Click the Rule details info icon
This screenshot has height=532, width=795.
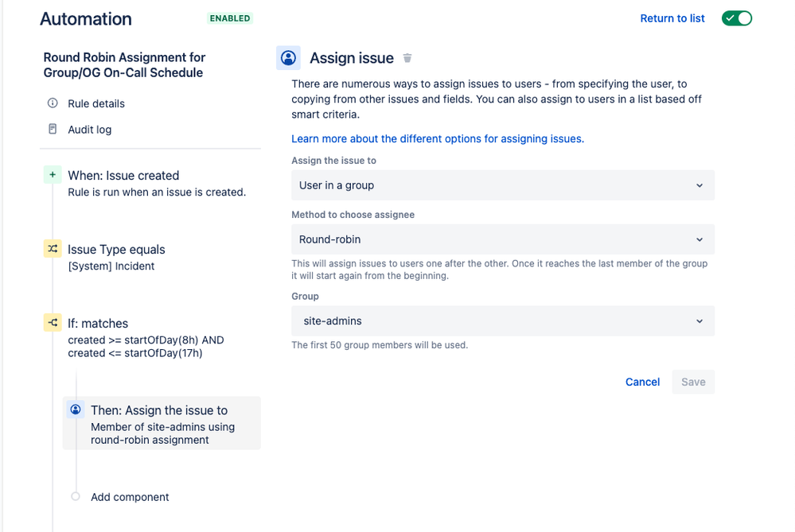(x=53, y=103)
